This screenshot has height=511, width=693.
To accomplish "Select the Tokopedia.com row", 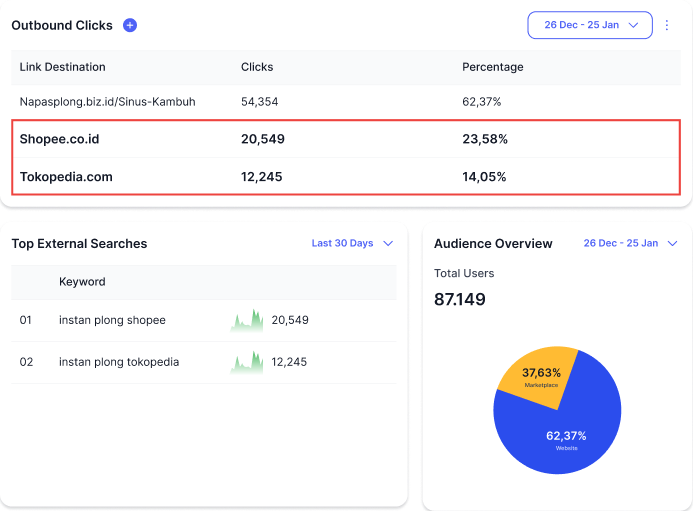I will (66, 176).
